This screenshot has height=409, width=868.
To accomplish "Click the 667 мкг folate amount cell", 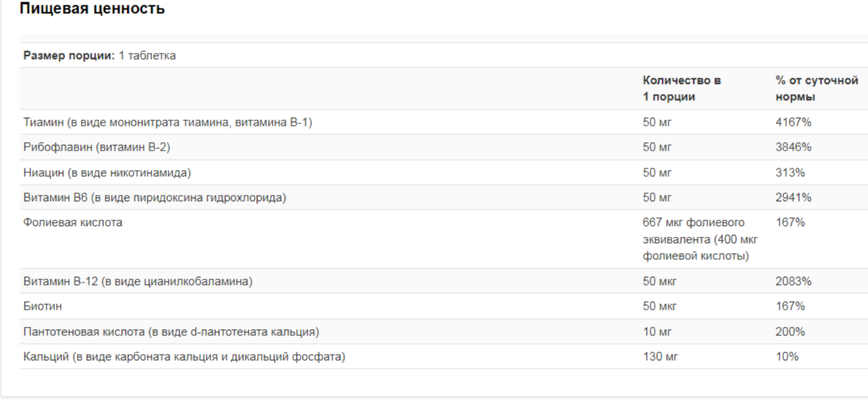I will pyautogui.click(x=700, y=239).
